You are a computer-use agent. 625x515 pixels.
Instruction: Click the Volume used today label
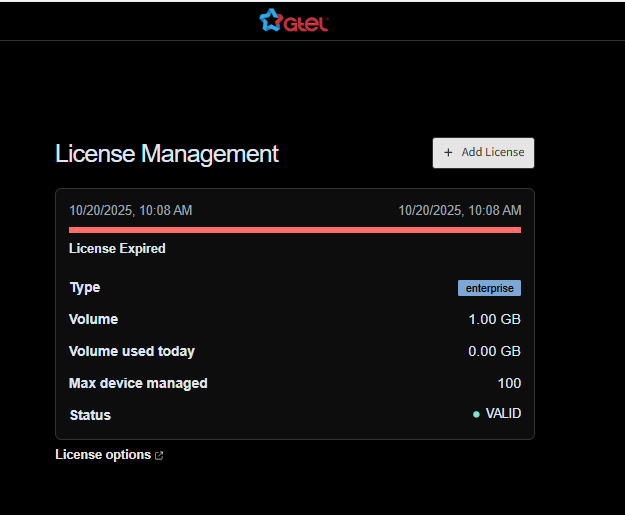pyautogui.click(x=132, y=352)
